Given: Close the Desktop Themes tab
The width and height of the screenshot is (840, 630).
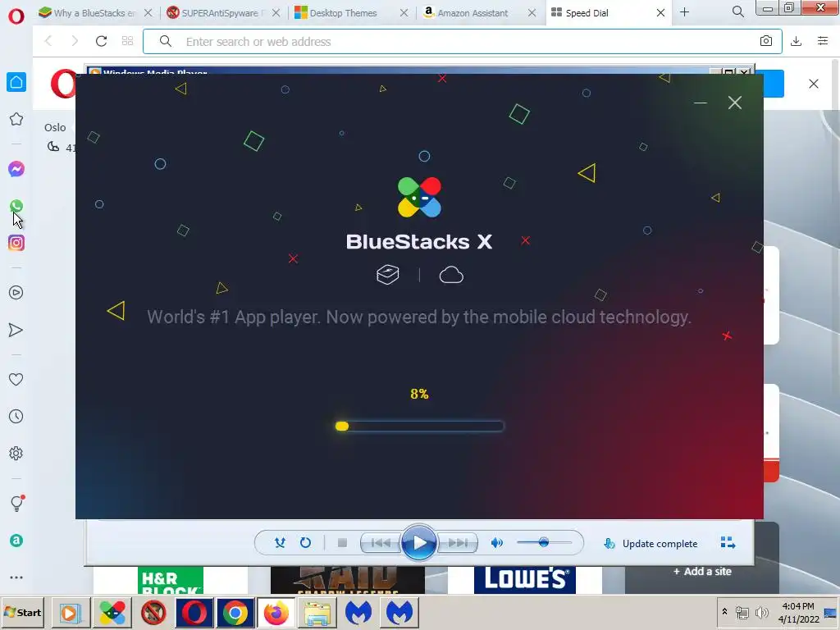Looking at the screenshot, I should click(x=404, y=13).
